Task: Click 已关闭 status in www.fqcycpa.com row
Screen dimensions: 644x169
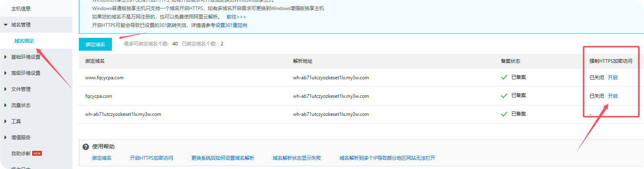Action: tap(597, 78)
